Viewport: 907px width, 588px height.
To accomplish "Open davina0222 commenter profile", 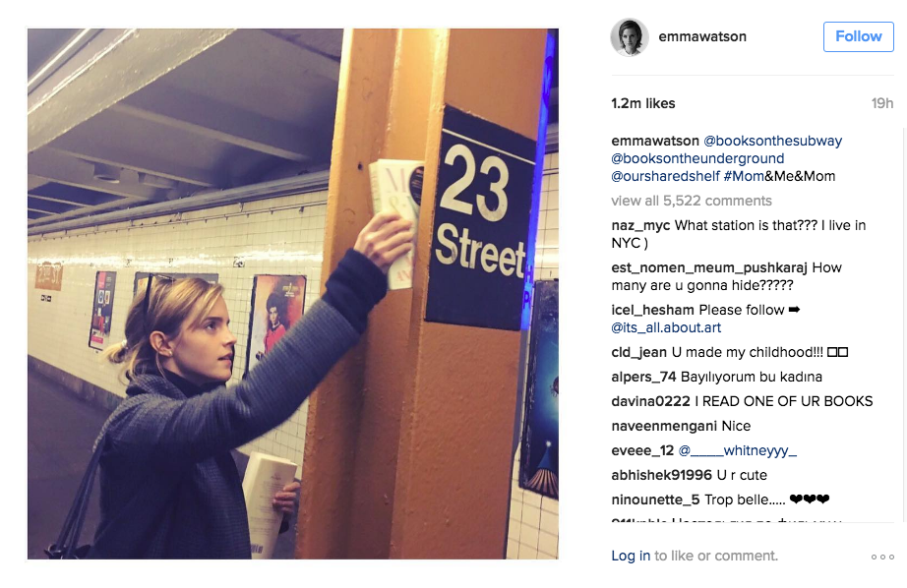I will [x=651, y=401].
